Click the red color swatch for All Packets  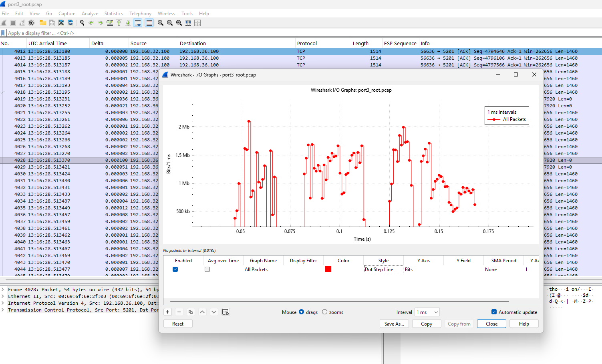[x=328, y=269]
